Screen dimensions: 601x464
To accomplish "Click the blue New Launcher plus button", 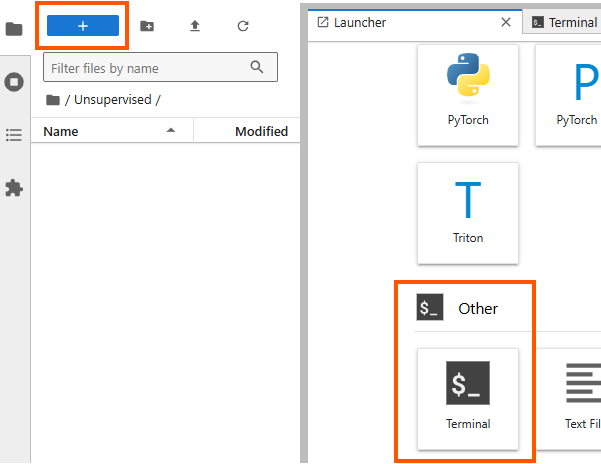I will 83,26.
